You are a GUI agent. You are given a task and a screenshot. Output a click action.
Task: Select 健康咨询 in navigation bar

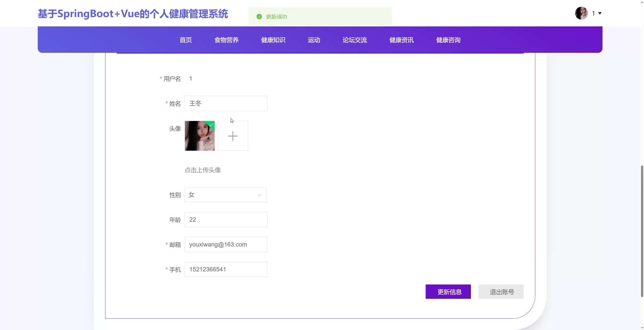coord(448,40)
